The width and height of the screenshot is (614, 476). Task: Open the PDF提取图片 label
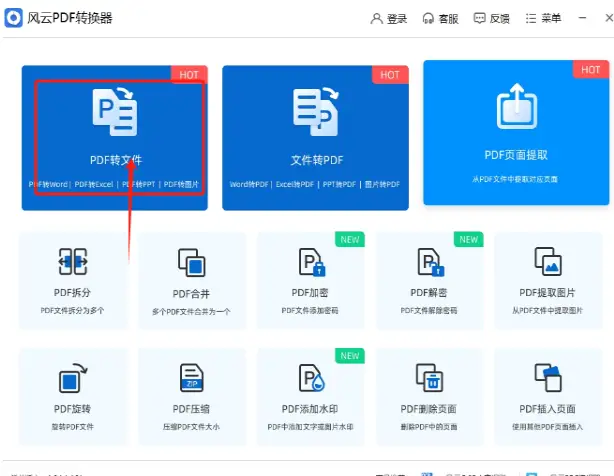point(547,293)
